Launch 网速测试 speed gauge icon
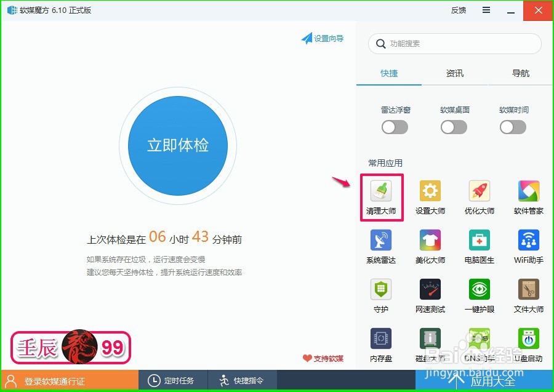Viewport: 554px width, 392px height. tap(430, 289)
